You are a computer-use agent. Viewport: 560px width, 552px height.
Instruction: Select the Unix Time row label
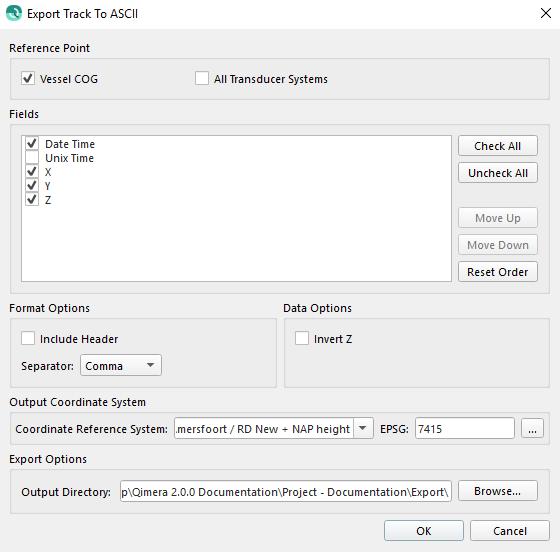click(x=70, y=158)
